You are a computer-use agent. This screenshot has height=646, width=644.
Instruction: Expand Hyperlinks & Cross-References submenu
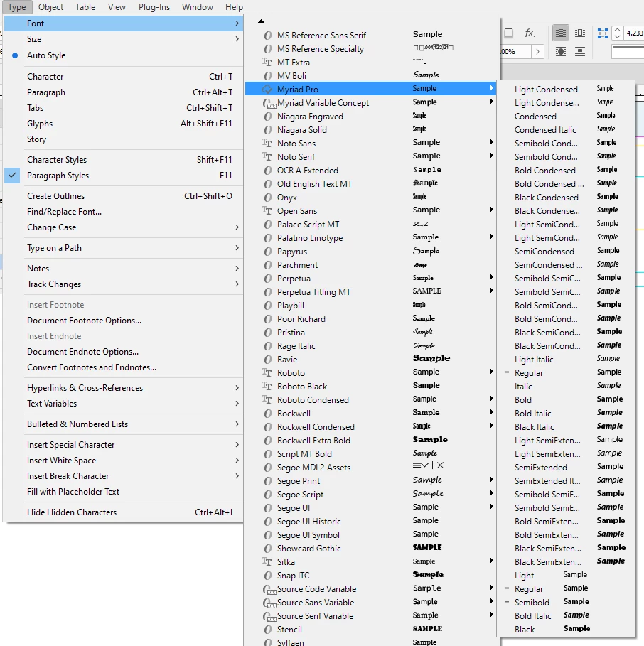click(x=123, y=388)
